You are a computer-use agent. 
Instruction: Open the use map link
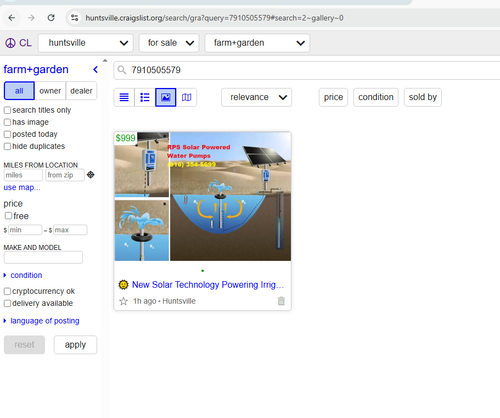click(x=22, y=188)
